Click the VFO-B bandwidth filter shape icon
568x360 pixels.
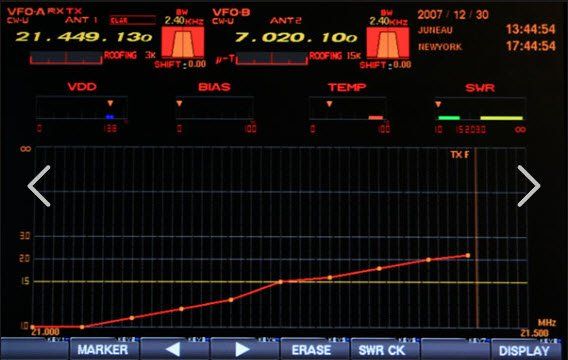(x=388, y=43)
